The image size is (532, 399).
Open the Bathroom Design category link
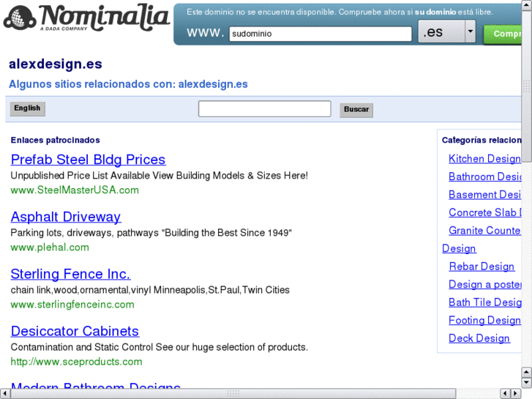pos(485,176)
